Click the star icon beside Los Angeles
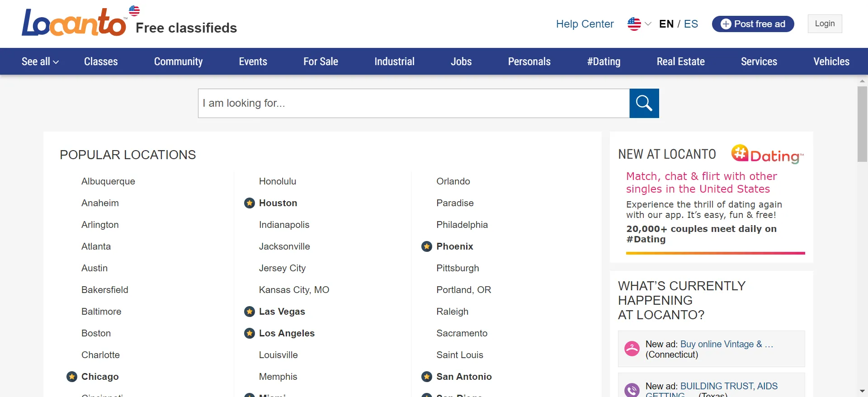Image resolution: width=868 pixels, height=397 pixels. (250, 333)
